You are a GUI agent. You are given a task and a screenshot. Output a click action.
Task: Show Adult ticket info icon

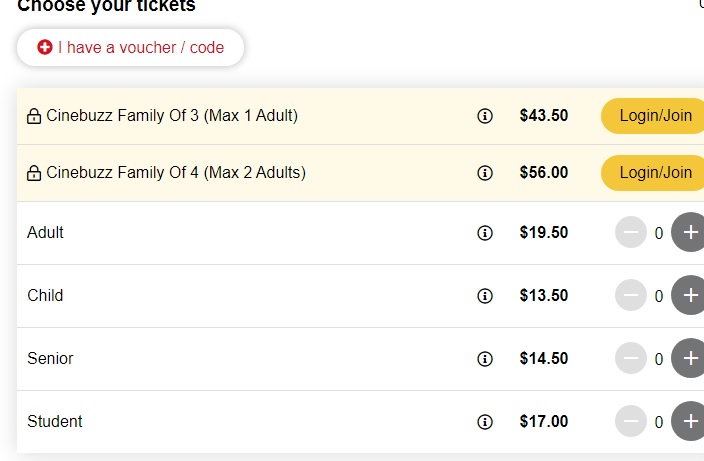[x=484, y=233]
